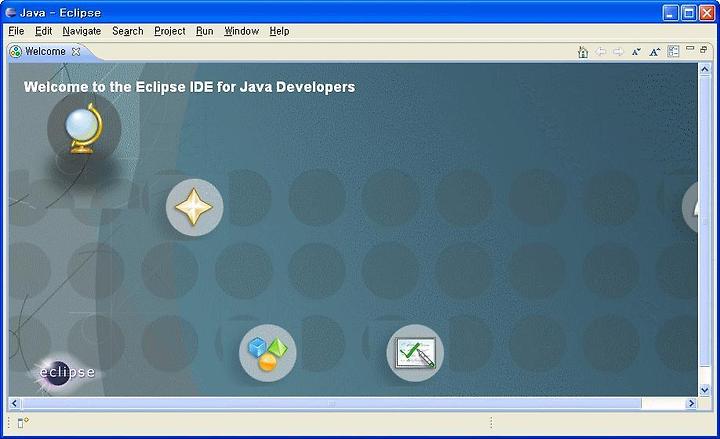Close the Eclipse window
This screenshot has width=720, height=439.
[707, 13]
